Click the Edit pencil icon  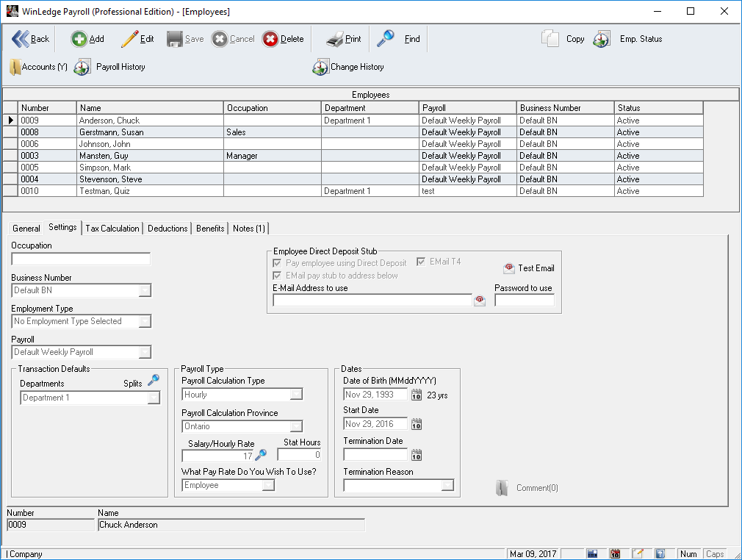point(130,39)
